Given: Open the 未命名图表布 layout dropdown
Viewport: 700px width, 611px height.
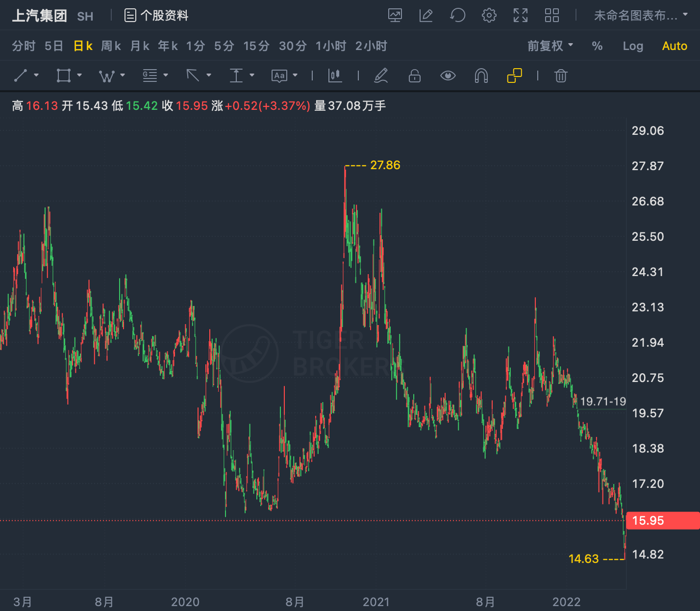Looking at the screenshot, I should [x=641, y=15].
